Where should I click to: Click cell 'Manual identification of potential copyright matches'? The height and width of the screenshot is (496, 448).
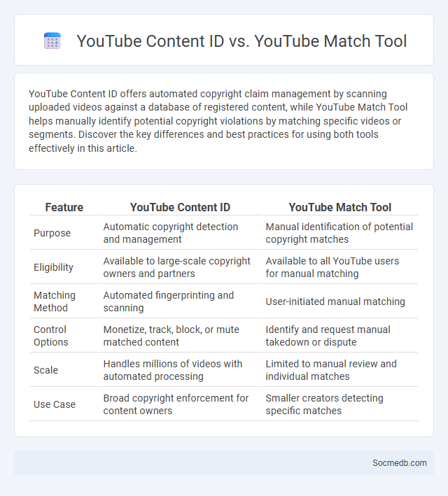[x=339, y=233]
